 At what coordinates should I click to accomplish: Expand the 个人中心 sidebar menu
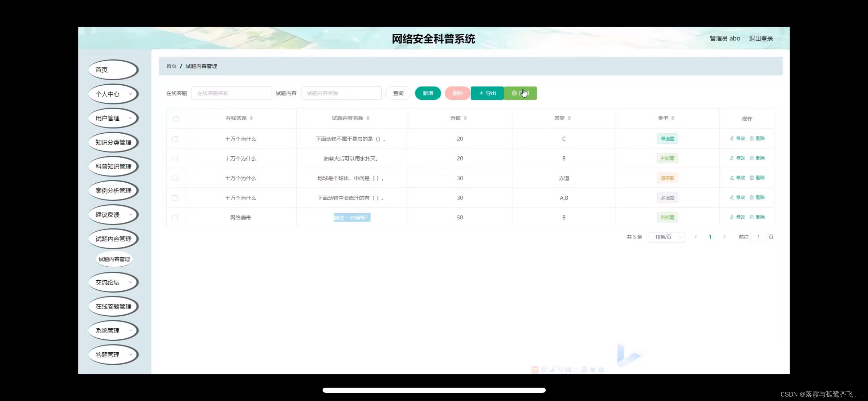[x=113, y=94]
